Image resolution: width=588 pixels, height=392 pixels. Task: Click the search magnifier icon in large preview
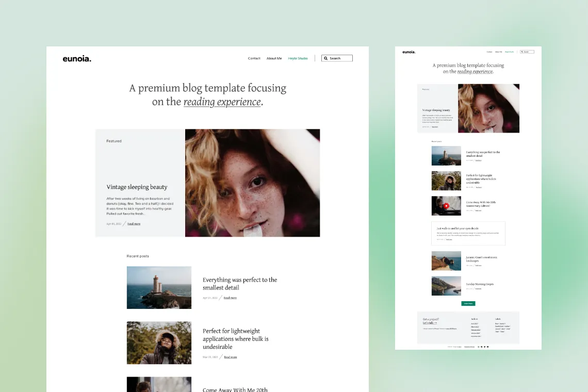coord(326,58)
